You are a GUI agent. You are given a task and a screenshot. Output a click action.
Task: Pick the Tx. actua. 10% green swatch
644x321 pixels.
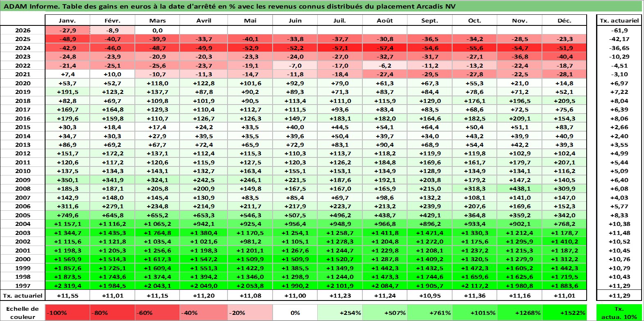coord(619,312)
